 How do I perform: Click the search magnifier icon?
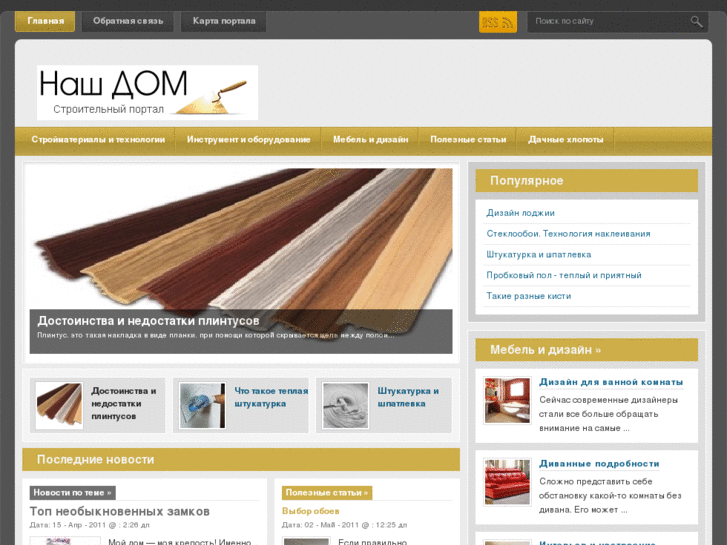click(x=696, y=21)
